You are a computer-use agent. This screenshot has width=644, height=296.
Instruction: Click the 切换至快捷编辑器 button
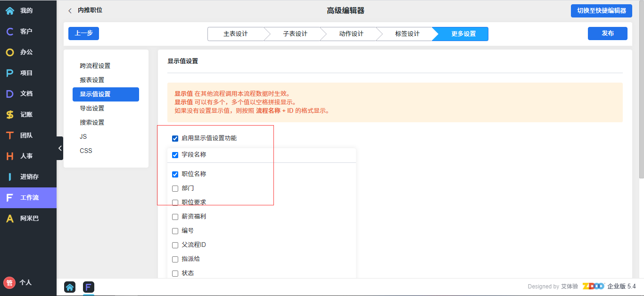pyautogui.click(x=601, y=10)
